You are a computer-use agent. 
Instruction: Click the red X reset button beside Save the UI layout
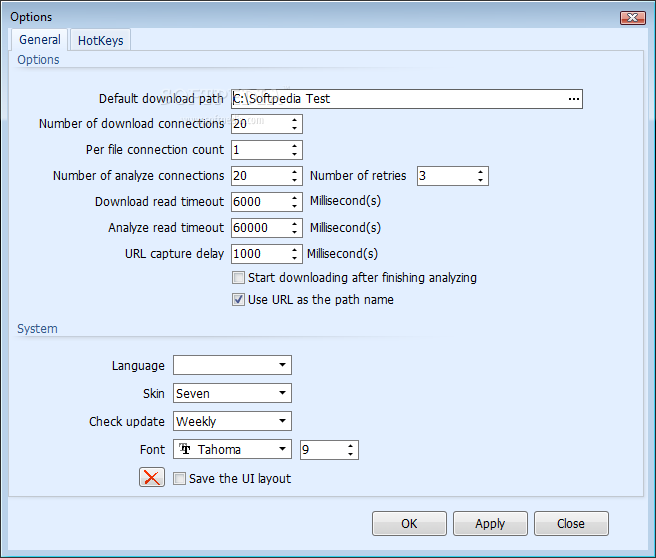point(152,477)
